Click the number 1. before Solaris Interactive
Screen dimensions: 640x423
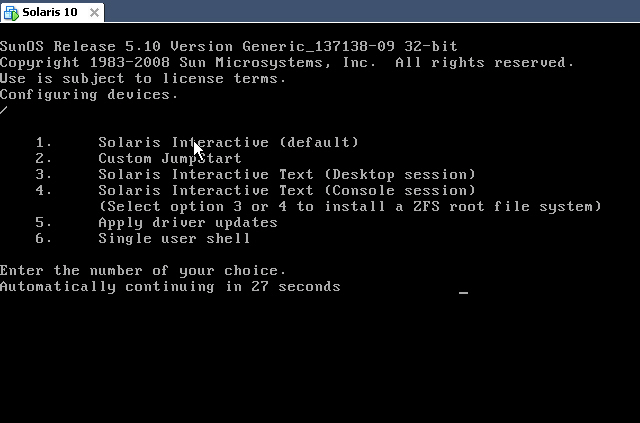(43, 142)
